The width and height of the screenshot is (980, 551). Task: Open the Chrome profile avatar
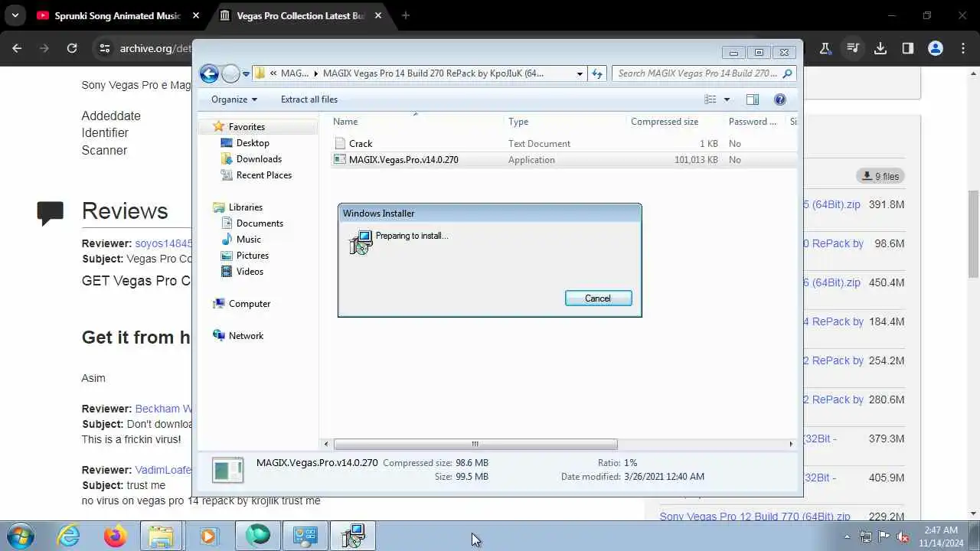(x=936, y=48)
